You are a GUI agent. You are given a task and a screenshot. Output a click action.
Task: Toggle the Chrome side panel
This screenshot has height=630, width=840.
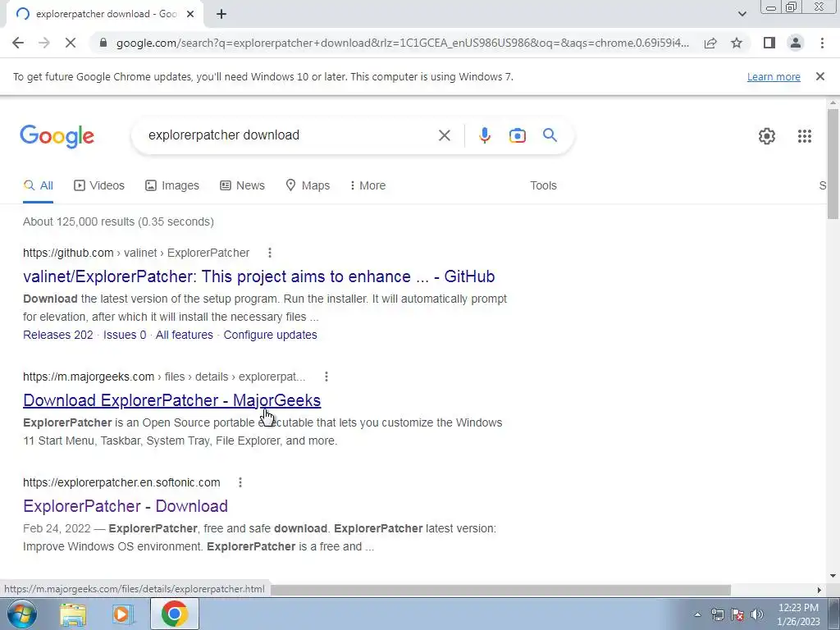(x=769, y=43)
